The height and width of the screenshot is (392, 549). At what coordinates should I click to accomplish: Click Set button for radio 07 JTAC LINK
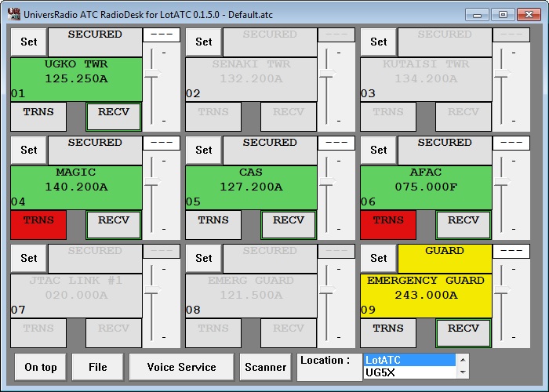(29, 258)
